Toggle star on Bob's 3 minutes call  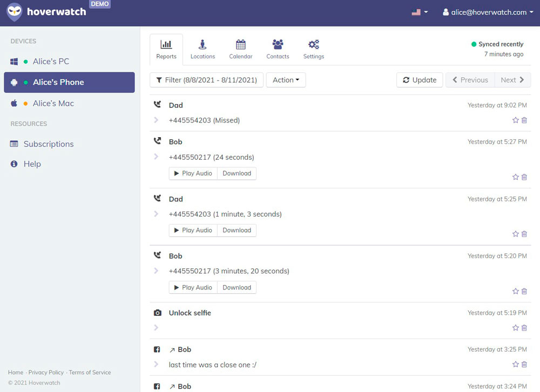(515, 292)
